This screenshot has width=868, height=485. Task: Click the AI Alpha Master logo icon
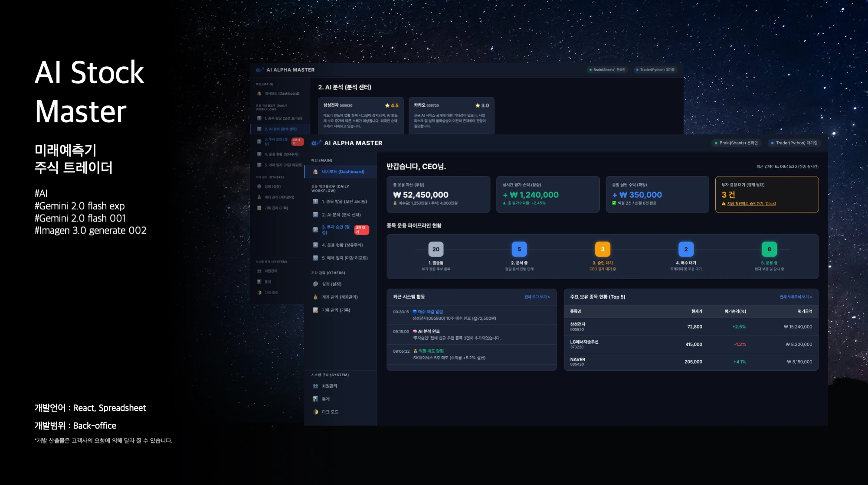[x=316, y=143]
